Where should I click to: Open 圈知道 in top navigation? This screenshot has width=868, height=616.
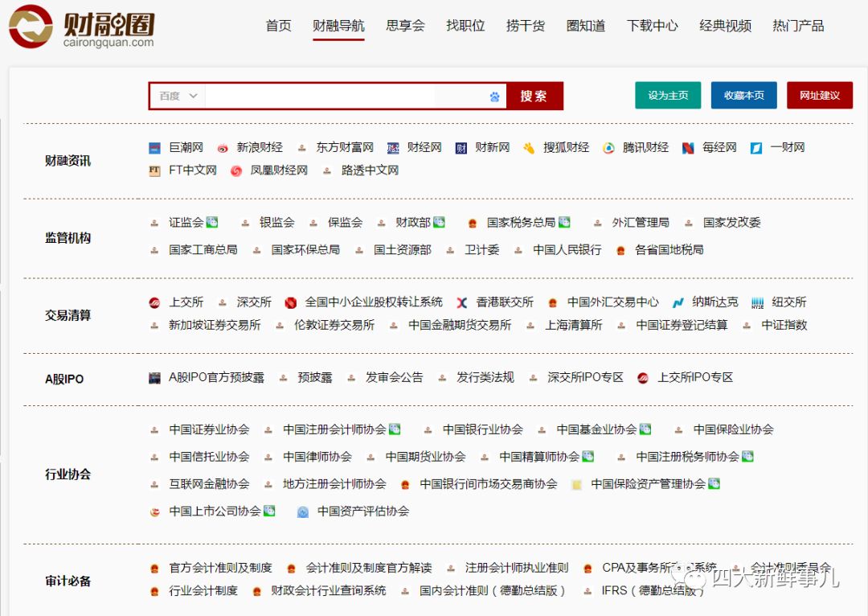[x=586, y=26]
